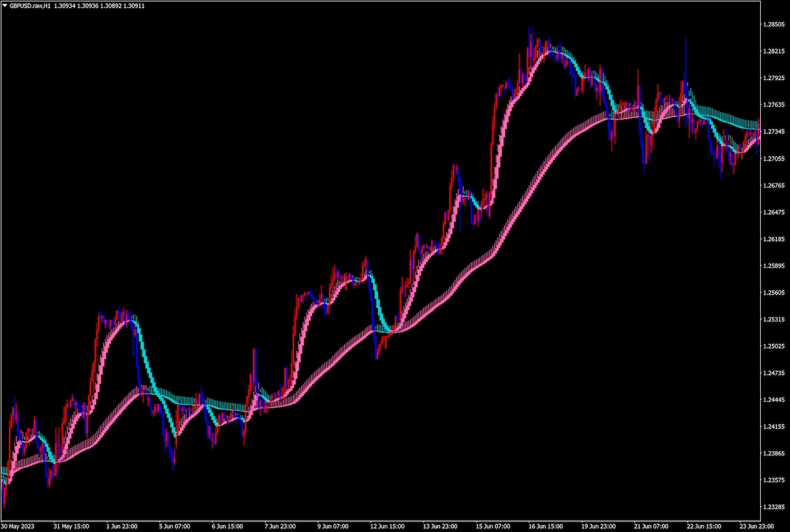Click the 1.23865 price axis label
790x532 pixels.
pyautogui.click(x=774, y=454)
